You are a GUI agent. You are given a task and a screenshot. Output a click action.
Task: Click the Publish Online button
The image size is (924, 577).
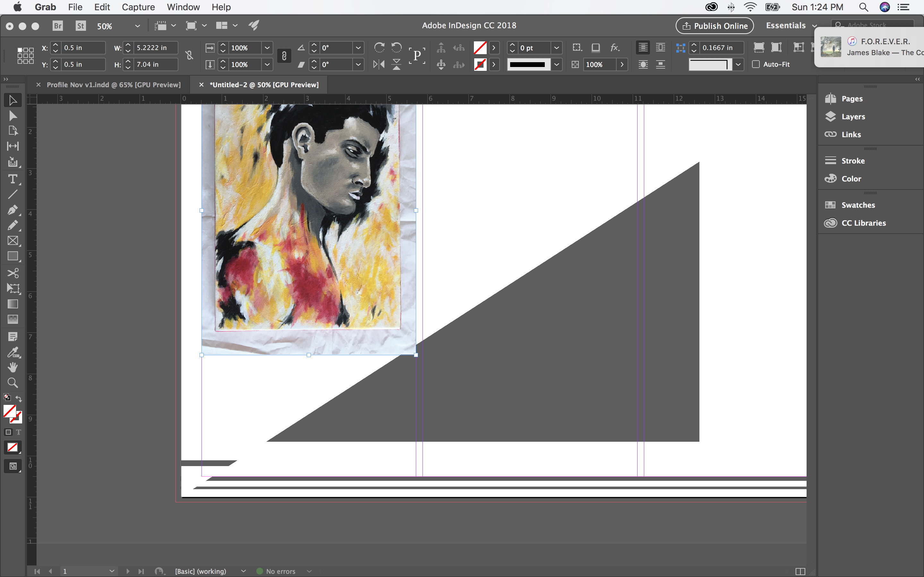pyautogui.click(x=714, y=26)
